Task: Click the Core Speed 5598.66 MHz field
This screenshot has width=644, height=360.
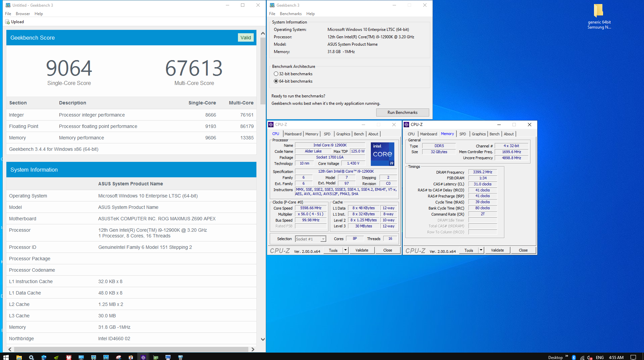Action: tap(311, 208)
